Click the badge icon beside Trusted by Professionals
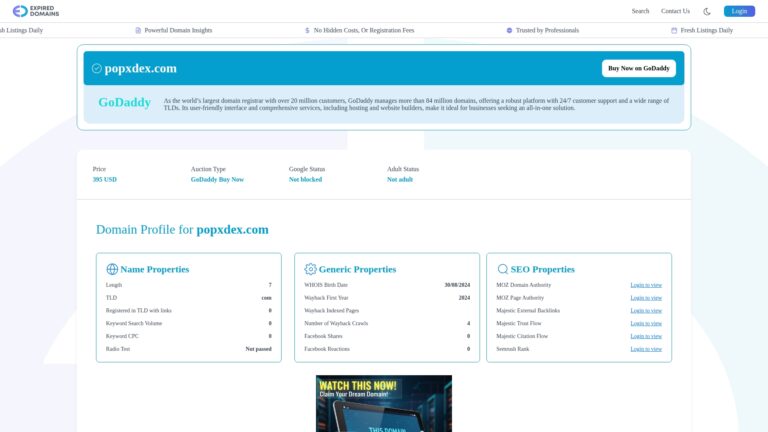 509,31
